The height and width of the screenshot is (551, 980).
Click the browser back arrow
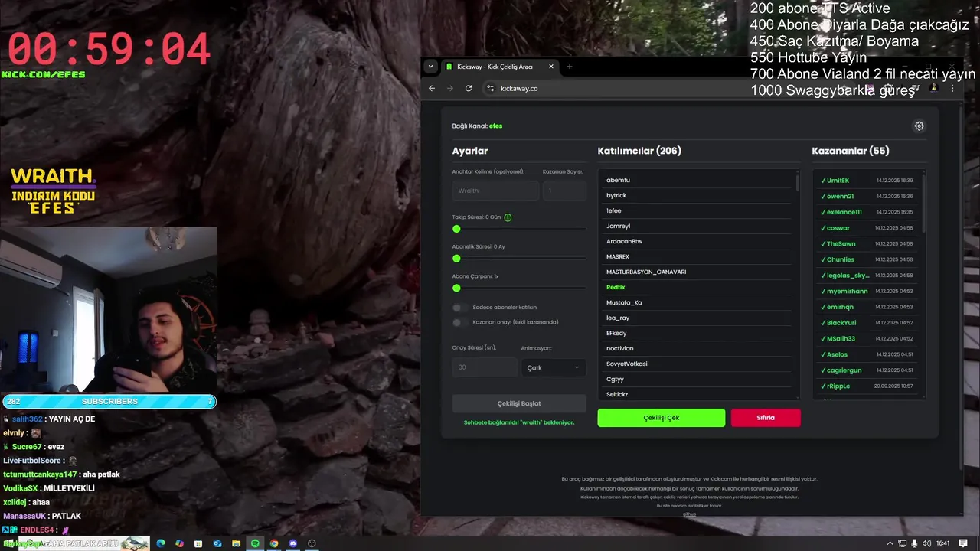[x=432, y=88]
